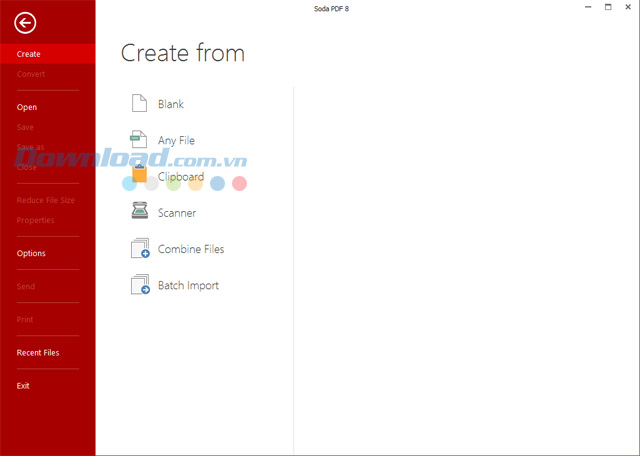Open the Options menu entry

tap(31, 254)
